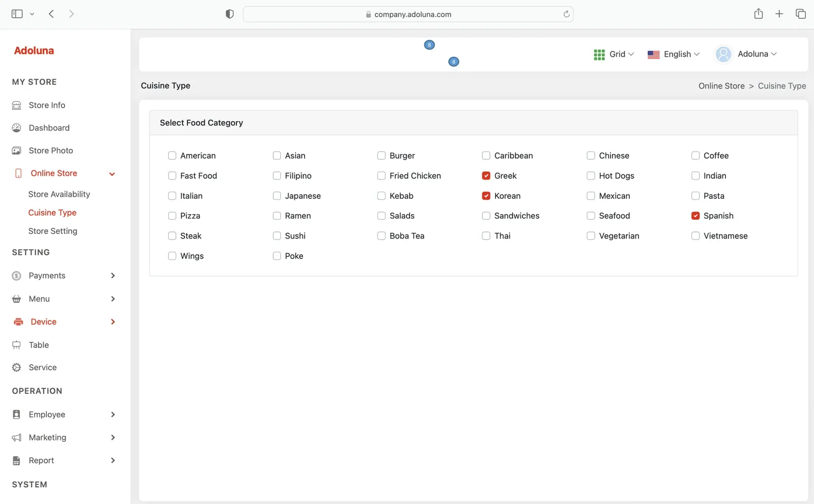Screen dimensions: 814x504
Task: Click the Employee badge icon
Action: click(x=17, y=414)
